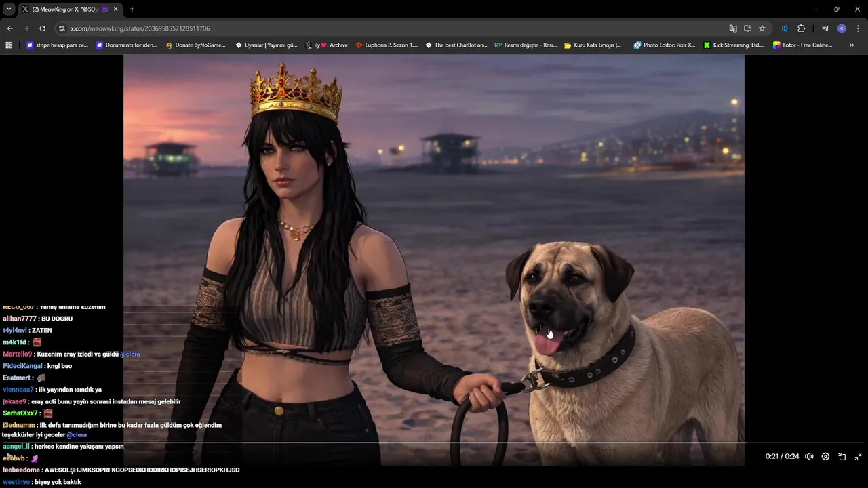
Task: Open 'The best ChatBot an...' bookmark
Action: point(456,45)
